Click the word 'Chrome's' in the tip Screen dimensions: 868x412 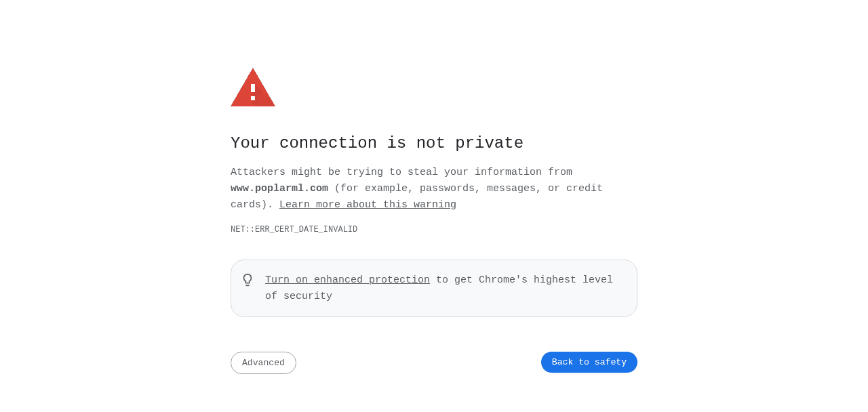coord(503,280)
